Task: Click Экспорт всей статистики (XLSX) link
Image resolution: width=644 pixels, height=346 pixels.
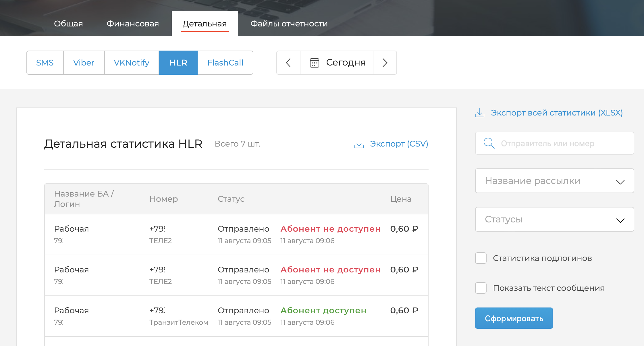Action: [x=556, y=113]
